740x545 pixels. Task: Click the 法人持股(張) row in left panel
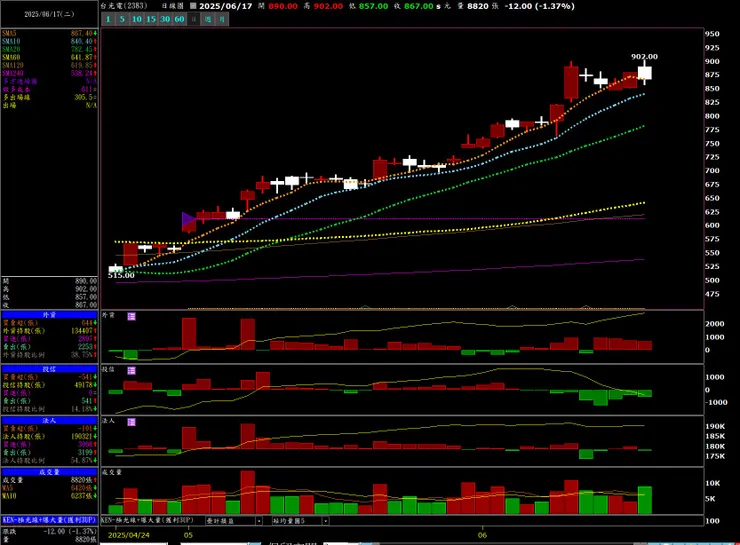click(49, 436)
